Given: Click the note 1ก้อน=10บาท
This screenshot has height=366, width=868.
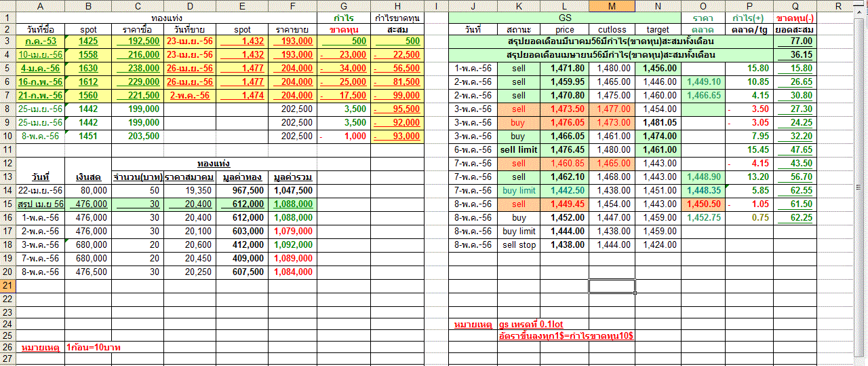Looking at the screenshot, I should (94, 347).
